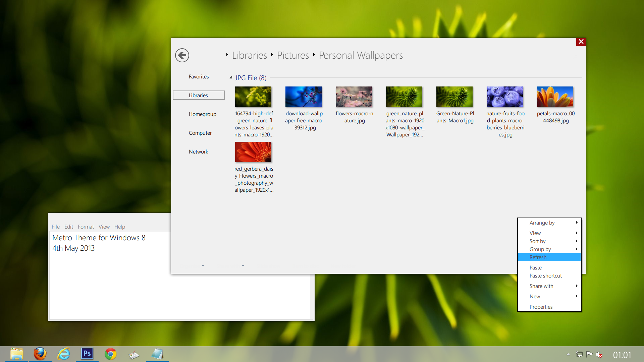Switch to Notepad on the taskbar
Screen dimensions: 644x362
tap(157, 354)
